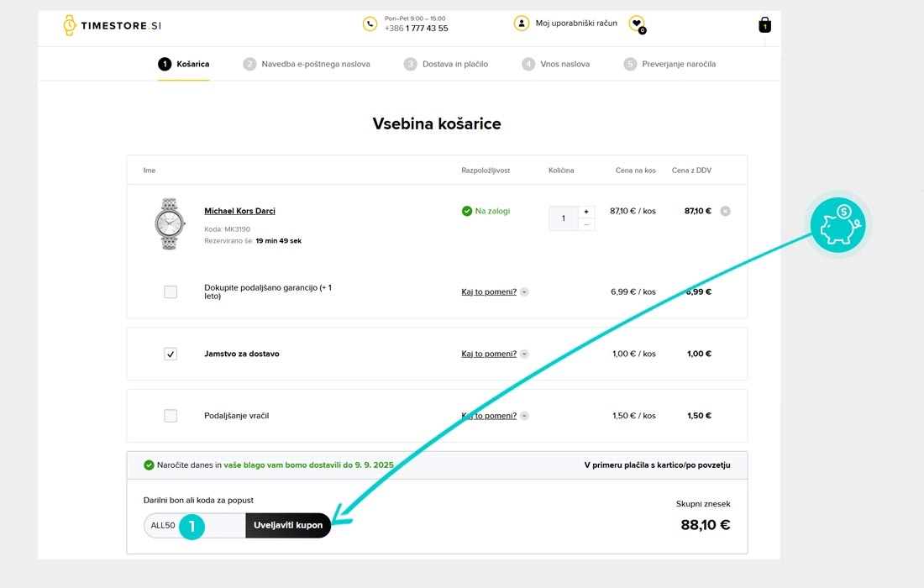Expand 'Kaj to pomeni?' for Jamstvo za dostavo
Screen dimensions: 924x588
(x=524, y=354)
